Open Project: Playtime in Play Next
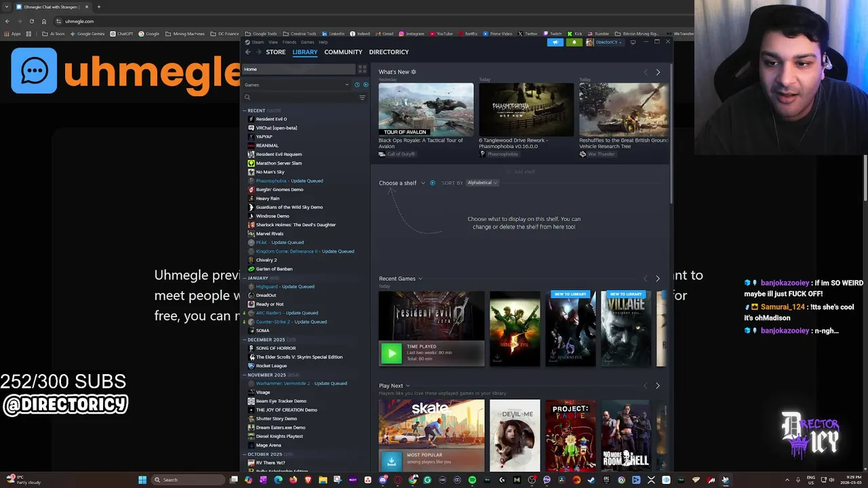The height and width of the screenshot is (488, 868). 570,435
